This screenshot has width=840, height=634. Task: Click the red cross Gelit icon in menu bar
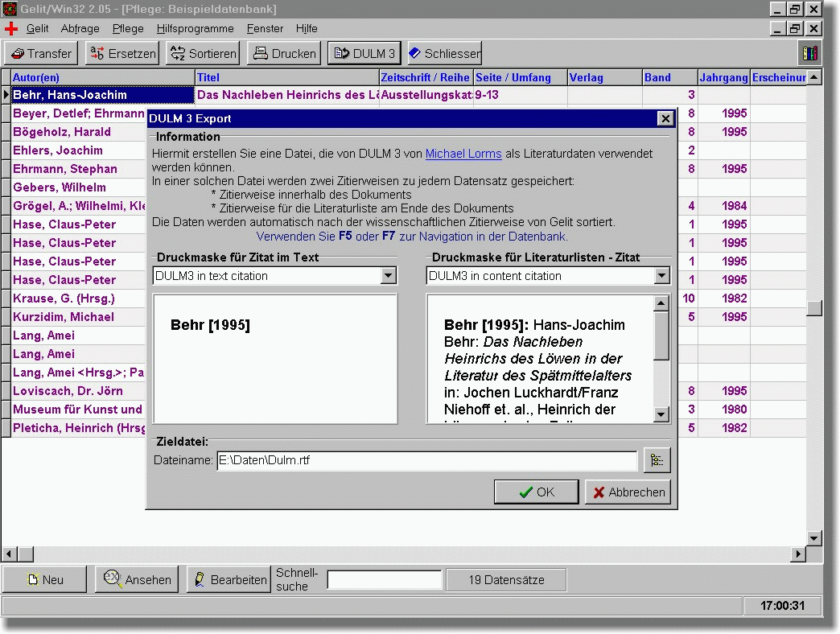(x=11, y=29)
